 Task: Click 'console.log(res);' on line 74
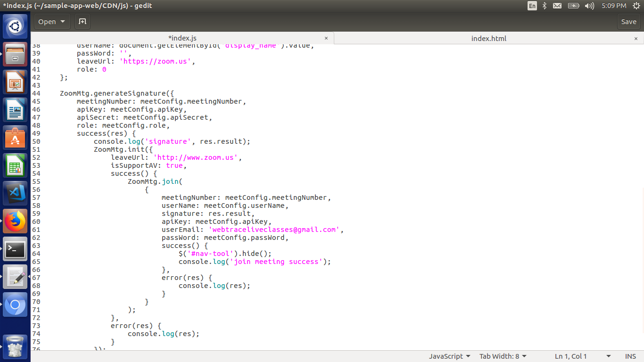164,334
